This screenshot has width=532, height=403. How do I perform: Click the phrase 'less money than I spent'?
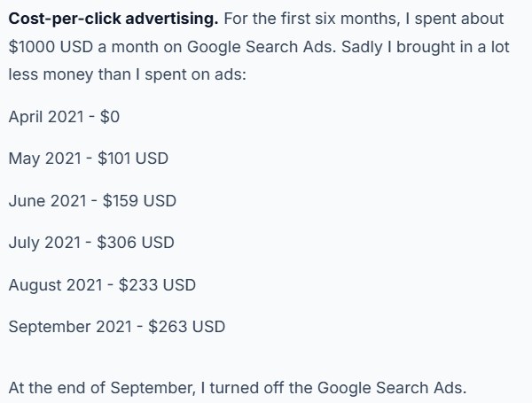(97, 74)
